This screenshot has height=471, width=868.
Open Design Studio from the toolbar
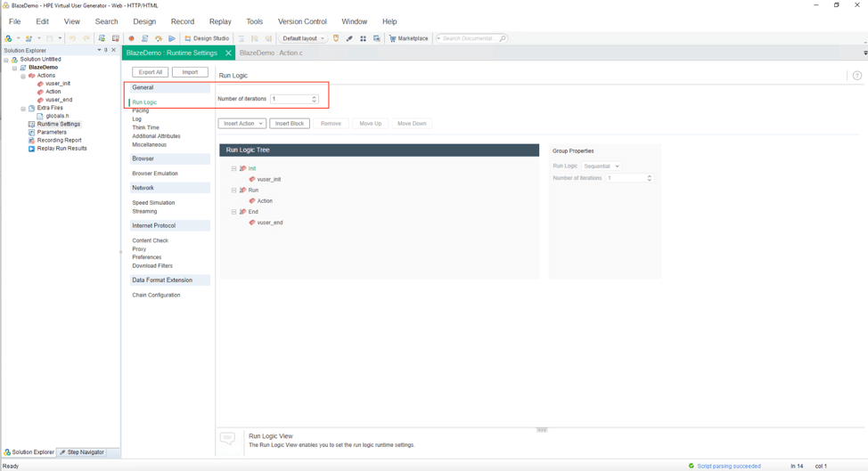[x=207, y=38]
